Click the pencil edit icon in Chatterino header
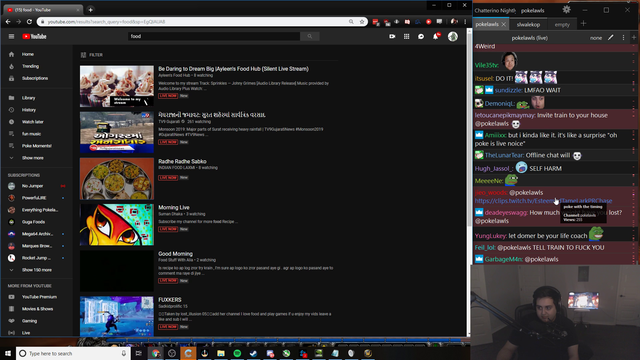 click(611, 38)
